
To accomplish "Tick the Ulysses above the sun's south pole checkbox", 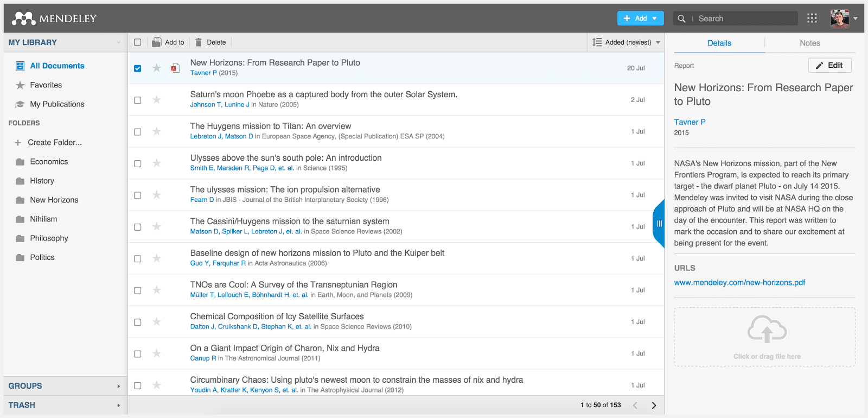I will 138,163.
